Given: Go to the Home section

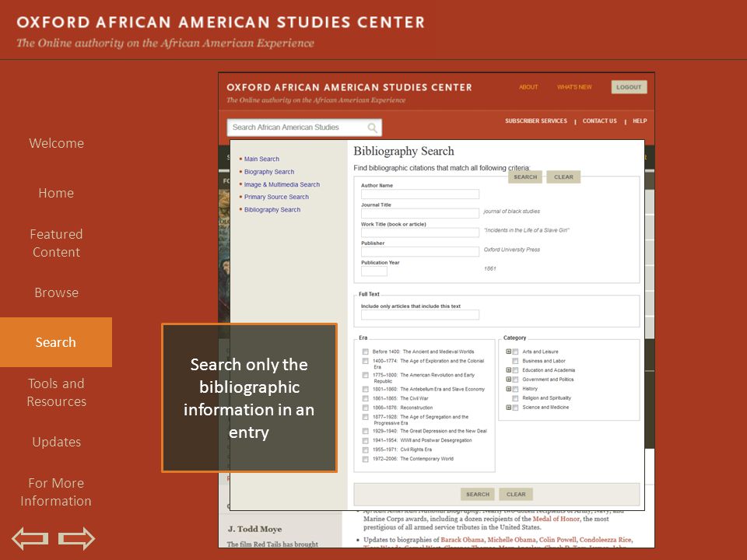Looking at the screenshot, I should tap(56, 193).
